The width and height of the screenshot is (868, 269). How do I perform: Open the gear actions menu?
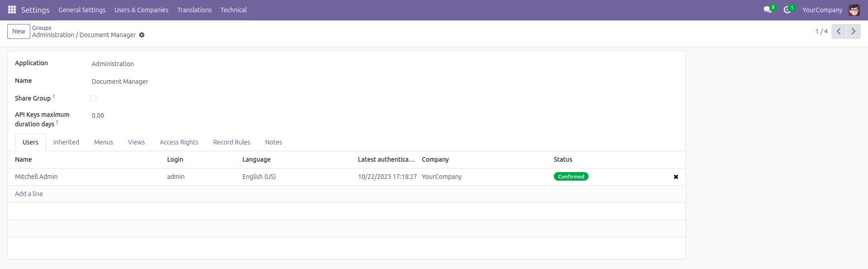142,35
